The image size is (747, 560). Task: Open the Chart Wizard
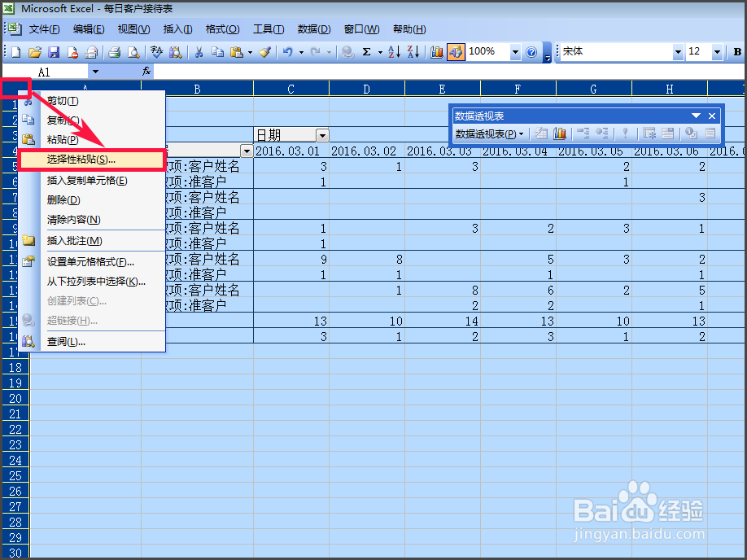point(436,52)
